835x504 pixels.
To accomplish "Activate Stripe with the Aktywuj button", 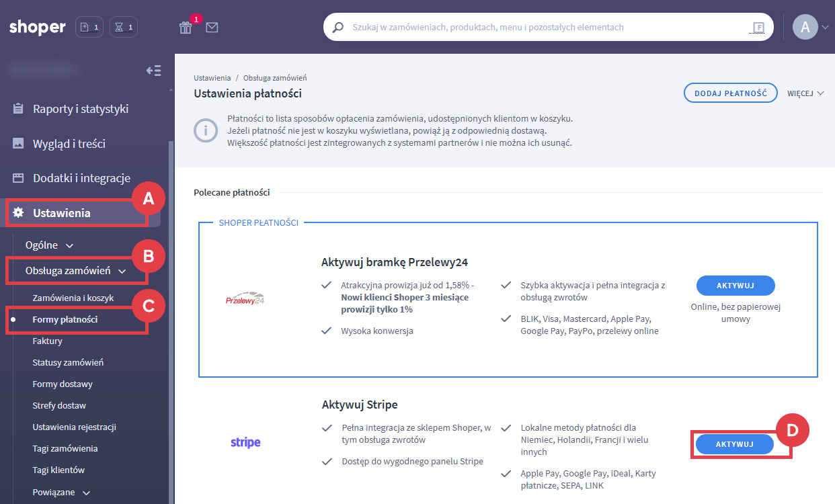I will (x=734, y=444).
